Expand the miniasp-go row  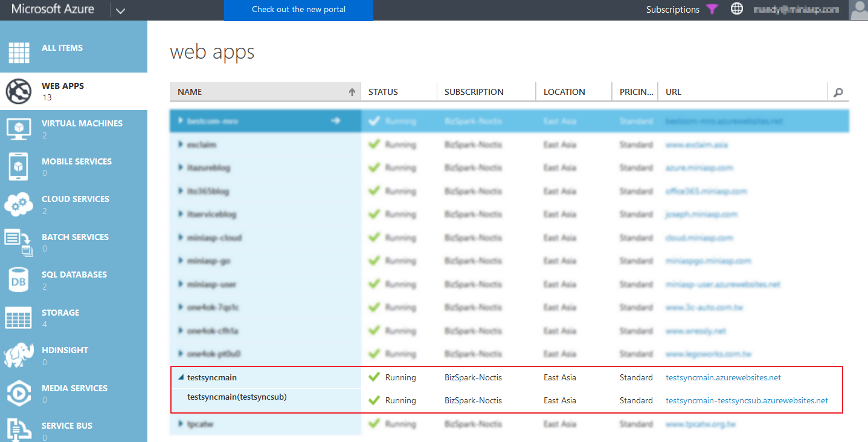click(181, 261)
